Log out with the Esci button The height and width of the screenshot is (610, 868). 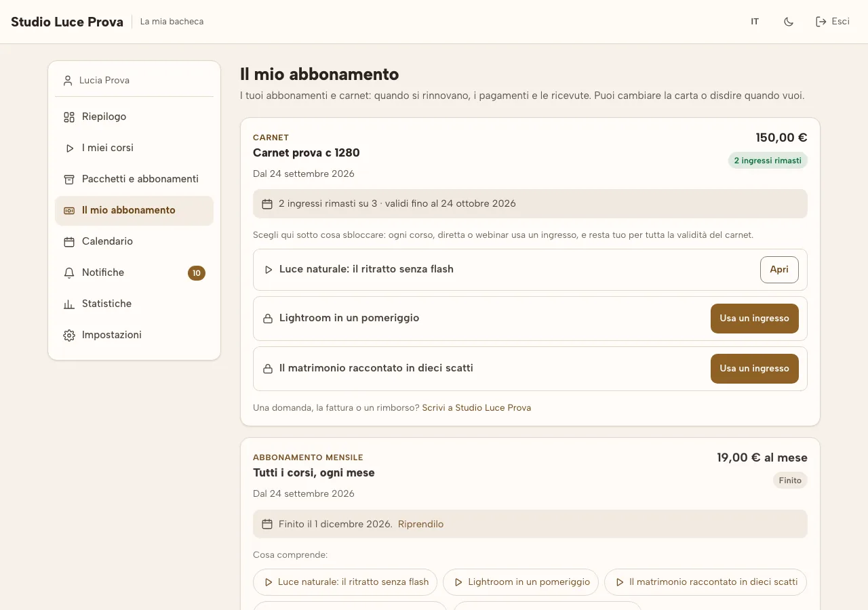[x=833, y=22]
